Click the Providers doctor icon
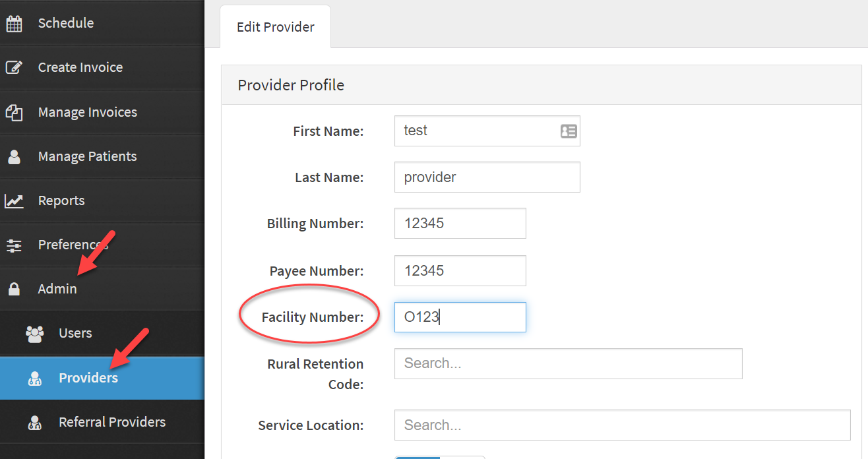 tap(35, 378)
